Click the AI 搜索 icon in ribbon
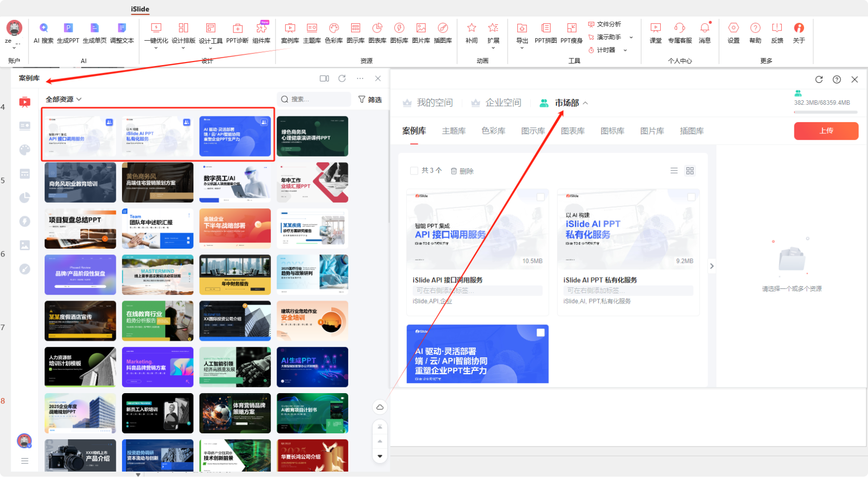The height and width of the screenshot is (477, 868). click(44, 29)
